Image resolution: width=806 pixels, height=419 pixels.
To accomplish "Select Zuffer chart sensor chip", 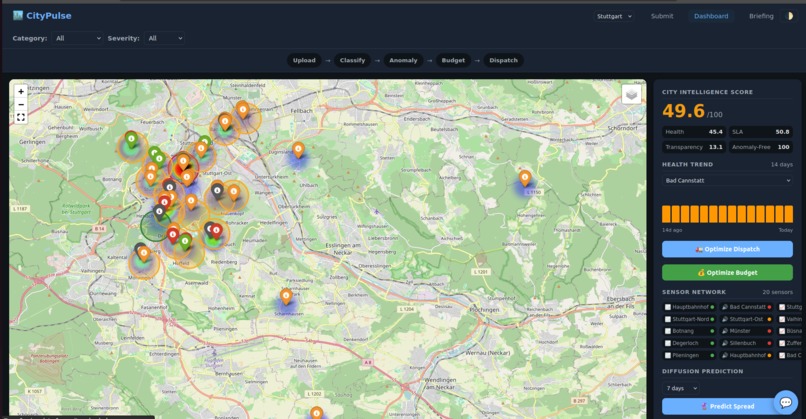I will tap(790, 343).
